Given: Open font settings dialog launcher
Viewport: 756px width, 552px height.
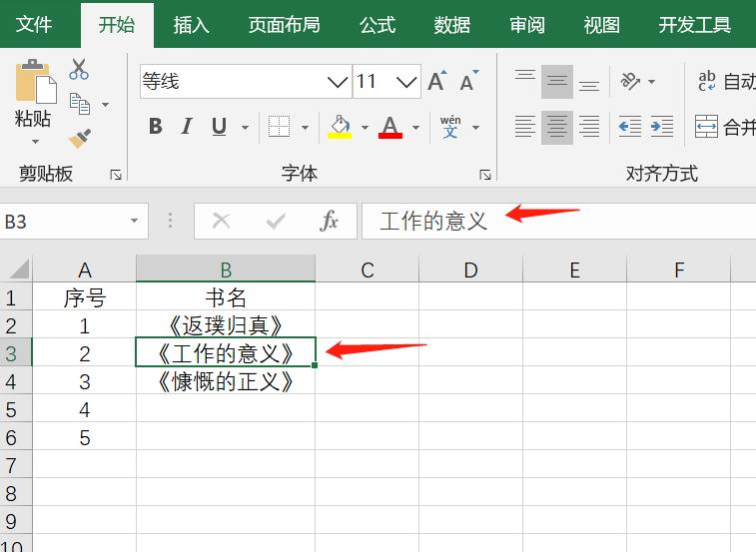Looking at the screenshot, I should (x=485, y=175).
